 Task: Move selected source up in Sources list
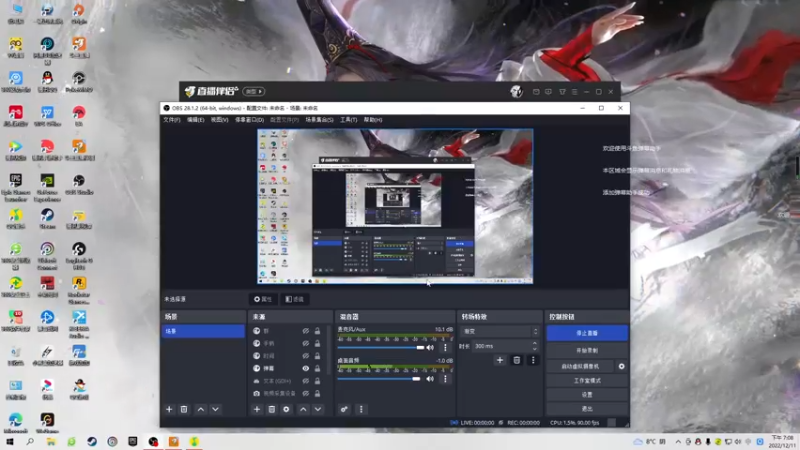(x=303, y=409)
